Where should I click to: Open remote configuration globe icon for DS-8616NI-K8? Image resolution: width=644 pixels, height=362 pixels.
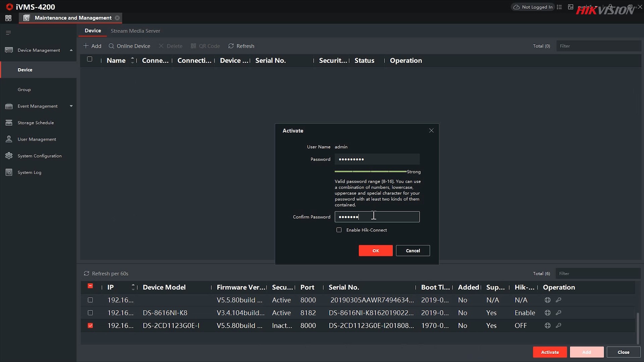pos(547,312)
